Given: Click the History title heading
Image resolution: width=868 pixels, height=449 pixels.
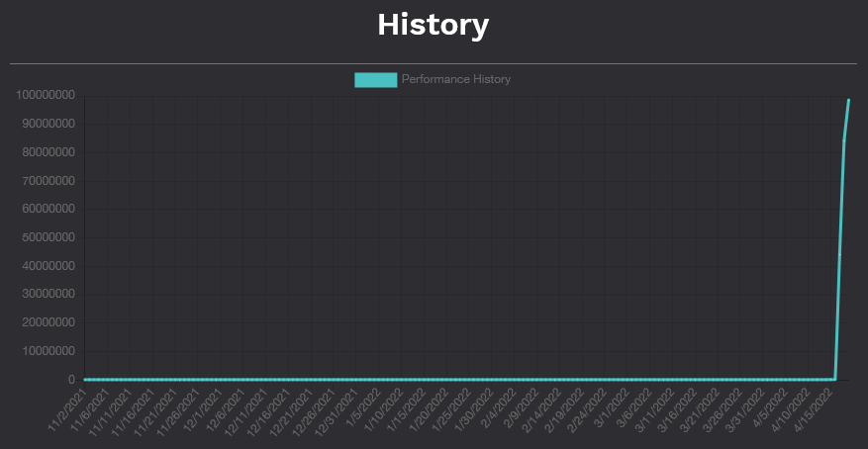Looking at the screenshot, I should [x=434, y=25].
